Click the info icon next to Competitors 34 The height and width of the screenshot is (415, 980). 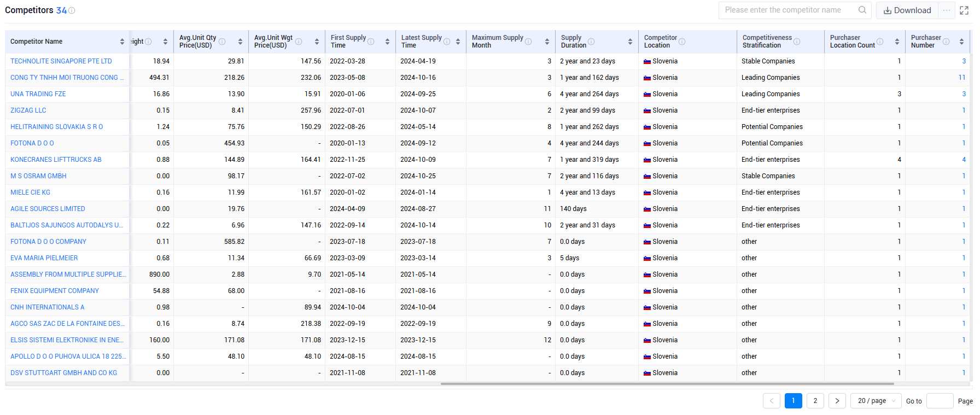[x=72, y=10]
